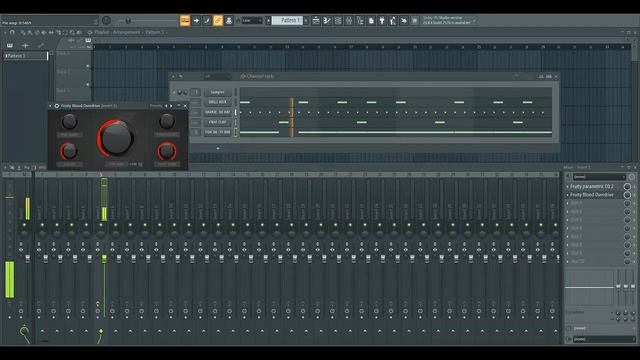
Task: Toggle the magnet snap icon in playlist toolbar
Action: (12, 32)
